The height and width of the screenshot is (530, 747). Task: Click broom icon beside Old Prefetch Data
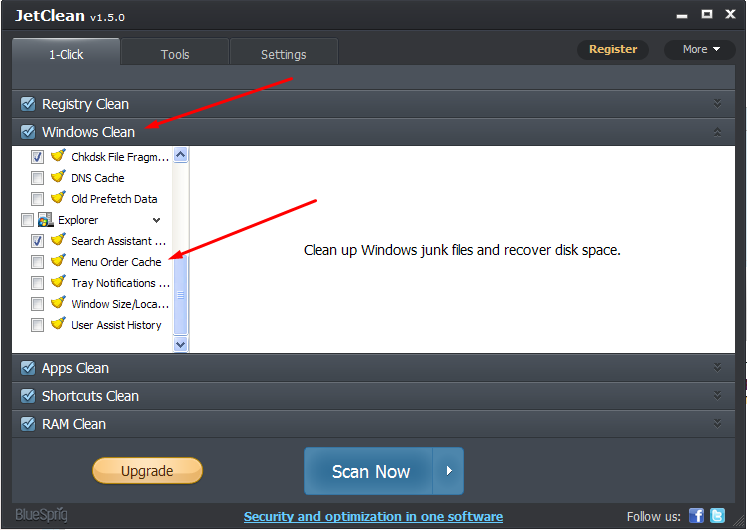coord(58,199)
